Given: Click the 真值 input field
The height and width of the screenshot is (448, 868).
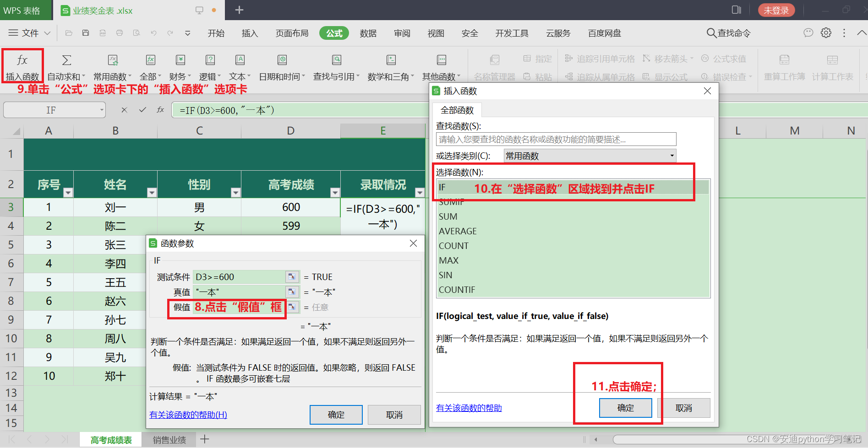Looking at the screenshot, I should 239,292.
